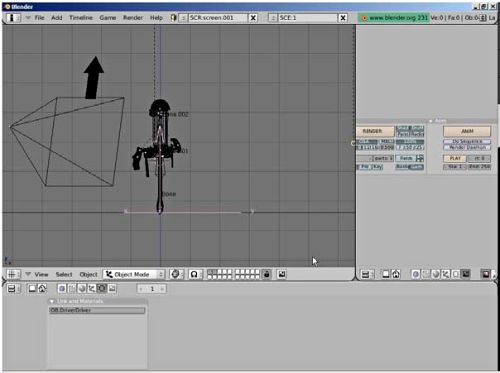The image size is (500, 373).
Task: Select the logic context purple icon
Action: point(62,288)
